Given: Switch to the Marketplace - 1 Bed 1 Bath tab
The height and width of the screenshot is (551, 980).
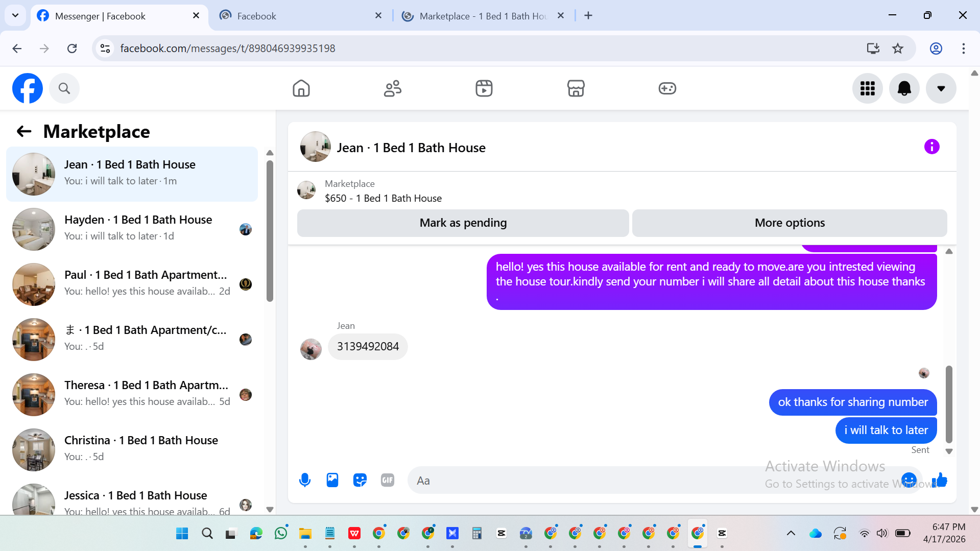Looking at the screenshot, I should pos(483,16).
